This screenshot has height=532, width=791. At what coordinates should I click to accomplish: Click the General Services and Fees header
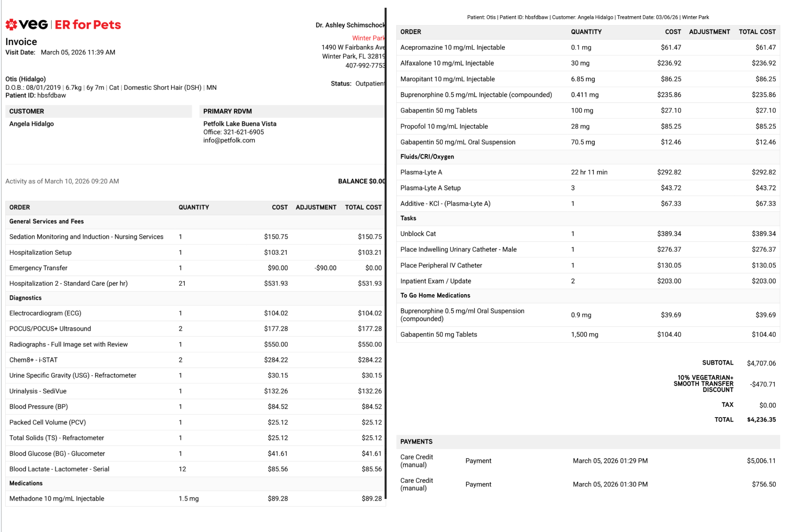click(x=46, y=221)
